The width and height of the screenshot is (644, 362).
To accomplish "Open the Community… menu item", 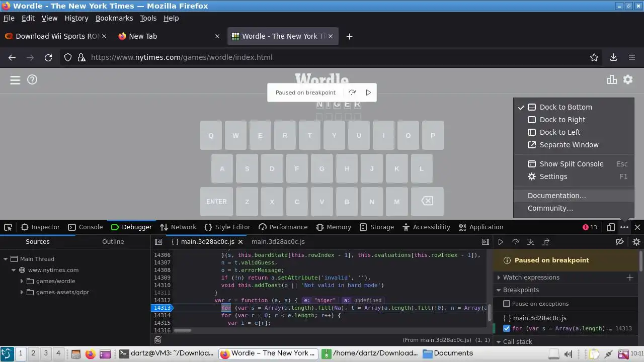I will tap(574, 208).
